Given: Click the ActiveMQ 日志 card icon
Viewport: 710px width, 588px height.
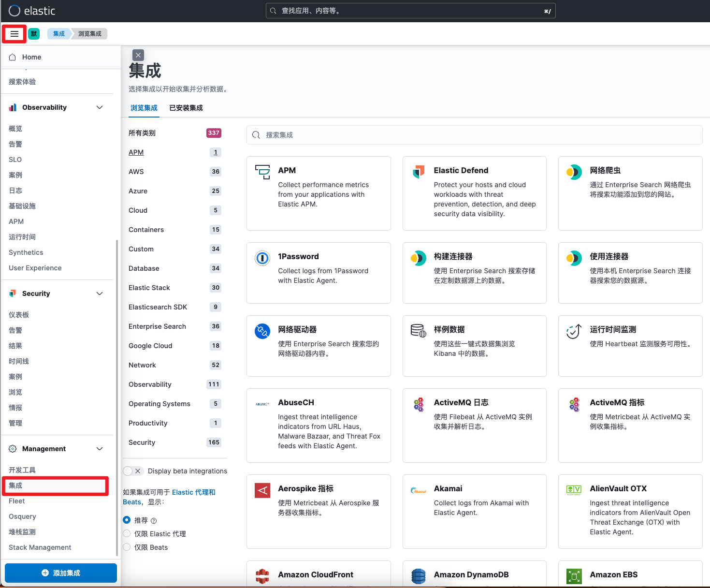Looking at the screenshot, I should coord(419,404).
